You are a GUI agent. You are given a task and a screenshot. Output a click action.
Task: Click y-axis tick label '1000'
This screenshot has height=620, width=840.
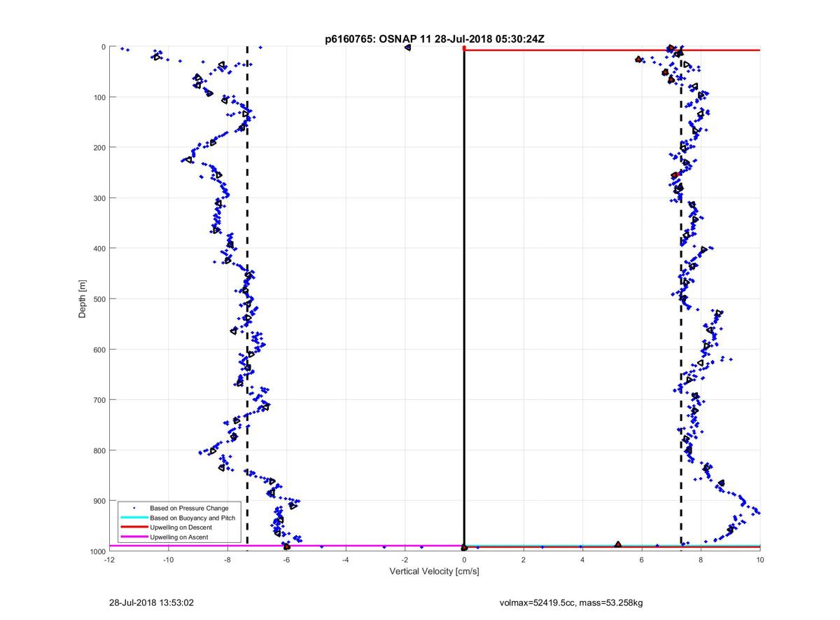[96, 551]
